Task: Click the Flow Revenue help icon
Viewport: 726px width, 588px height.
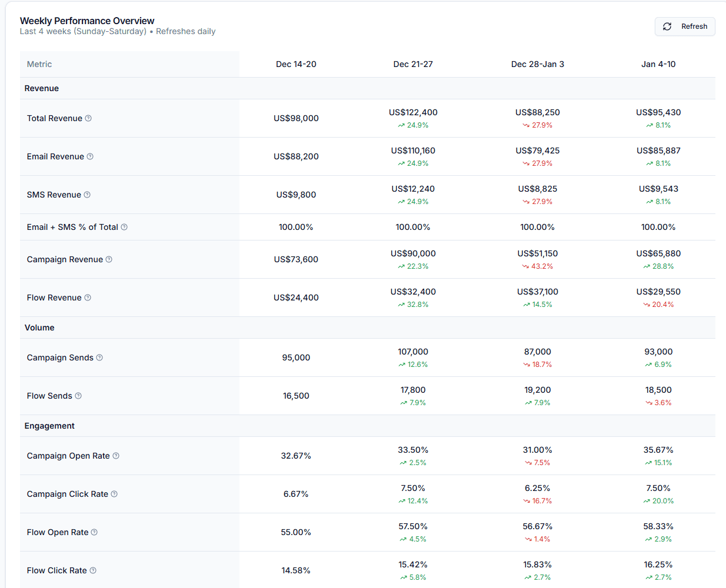Action: (x=88, y=298)
